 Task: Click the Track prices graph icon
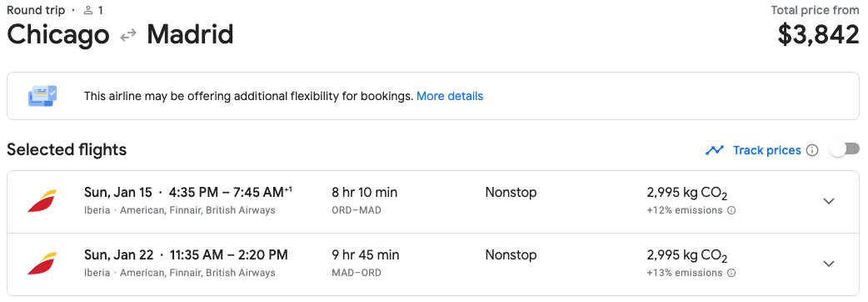pos(715,150)
